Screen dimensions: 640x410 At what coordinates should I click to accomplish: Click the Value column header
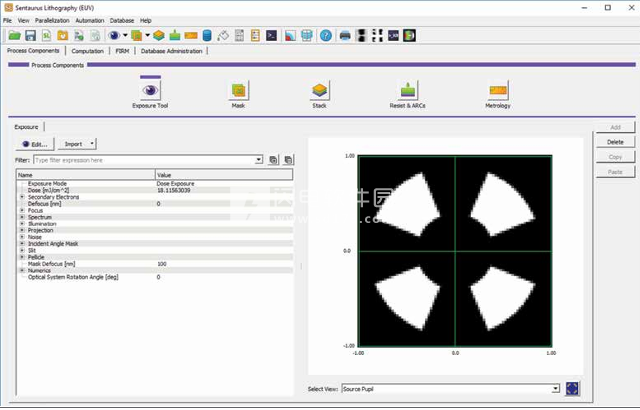224,175
